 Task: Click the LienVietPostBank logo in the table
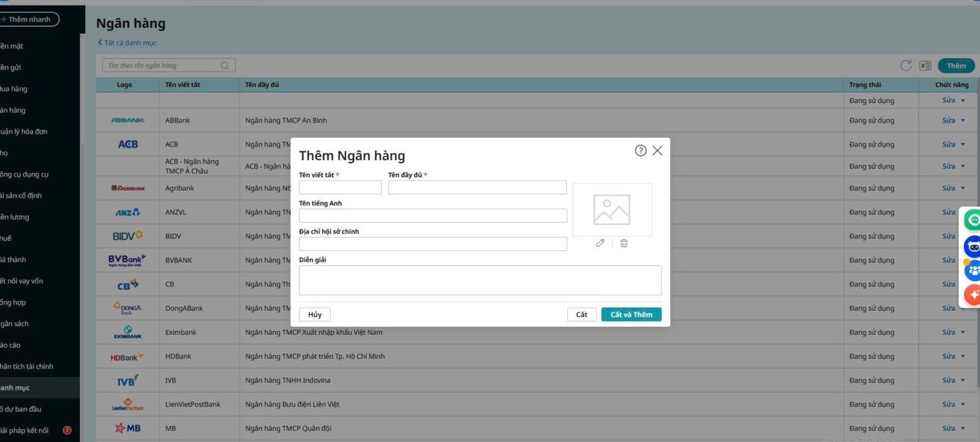click(127, 405)
